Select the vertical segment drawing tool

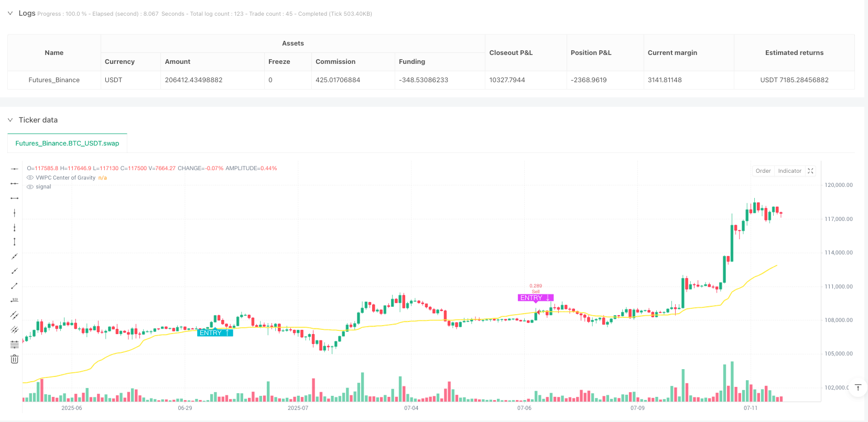click(x=15, y=241)
